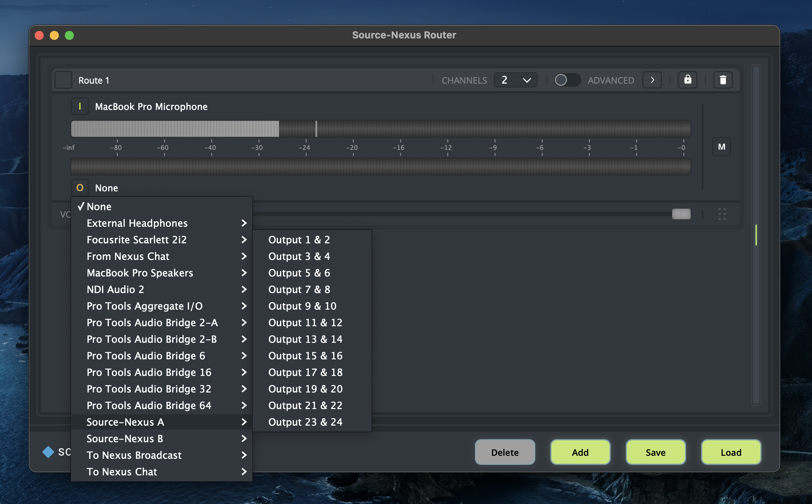Screen dimensions: 812x504
Task: Click the Save button
Action: [x=656, y=452]
